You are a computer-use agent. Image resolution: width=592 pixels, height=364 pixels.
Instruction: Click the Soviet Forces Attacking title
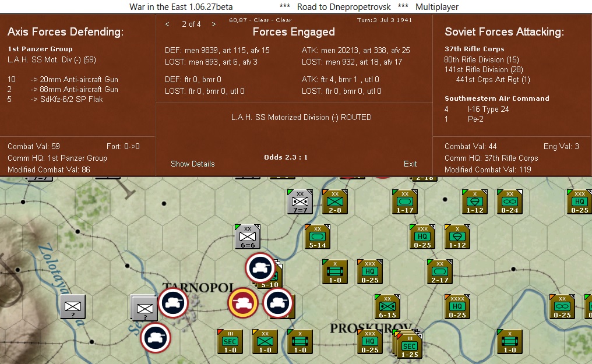(504, 32)
